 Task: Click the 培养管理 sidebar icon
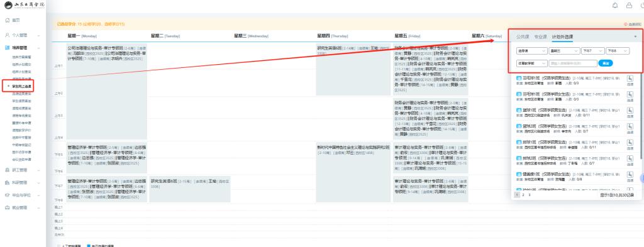coord(8,48)
